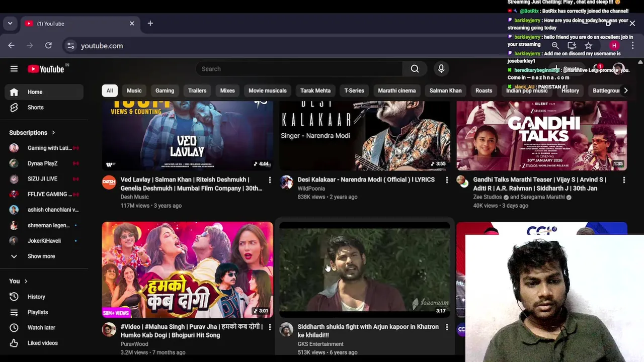Image resolution: width=644 pixels, height=362 pixels.
Task: Open Playlists in sidebar
Action: [x=44, y=312]
